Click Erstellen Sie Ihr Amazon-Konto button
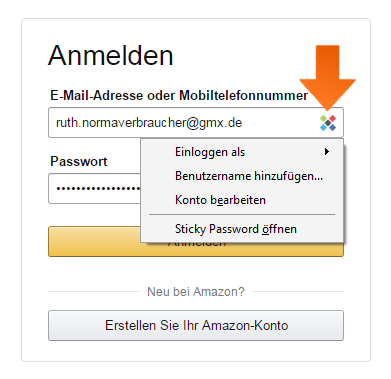 point(196,325)
